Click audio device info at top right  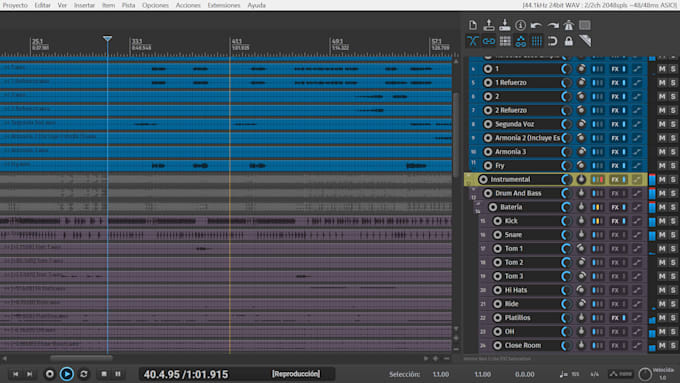click(x=600, y=5)
